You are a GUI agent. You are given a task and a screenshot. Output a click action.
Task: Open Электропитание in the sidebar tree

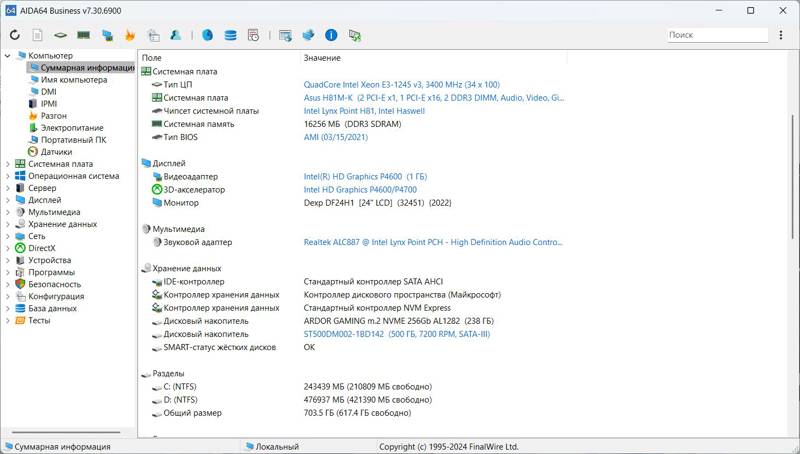point(71,128)
